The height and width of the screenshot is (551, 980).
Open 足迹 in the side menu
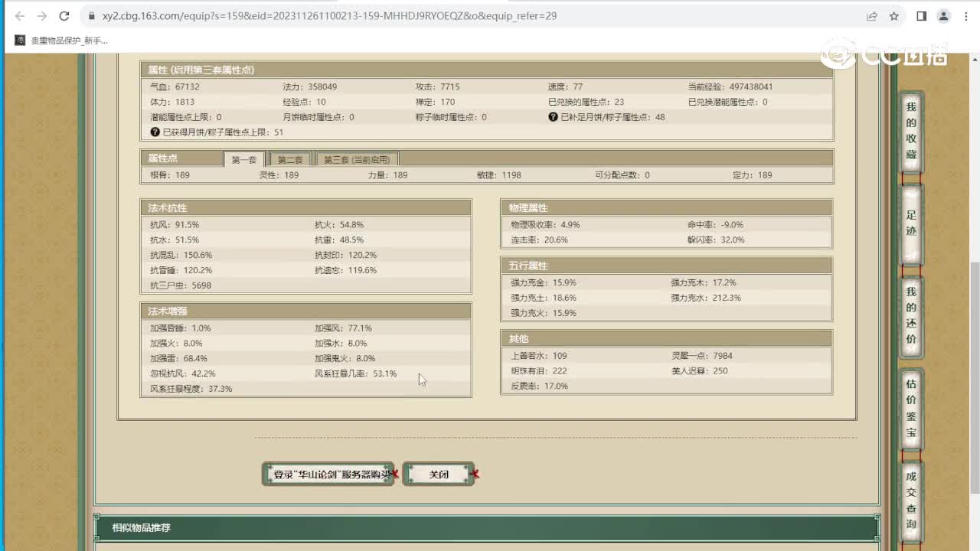click(x=911, y=224)
